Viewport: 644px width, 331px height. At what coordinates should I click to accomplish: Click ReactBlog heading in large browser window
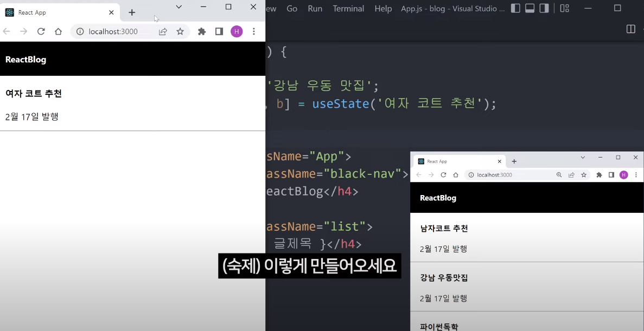click(x=25, y=60)
